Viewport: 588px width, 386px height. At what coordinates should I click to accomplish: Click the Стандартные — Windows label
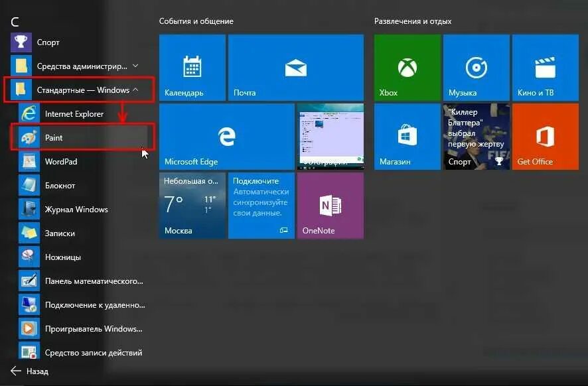[83, 90]
